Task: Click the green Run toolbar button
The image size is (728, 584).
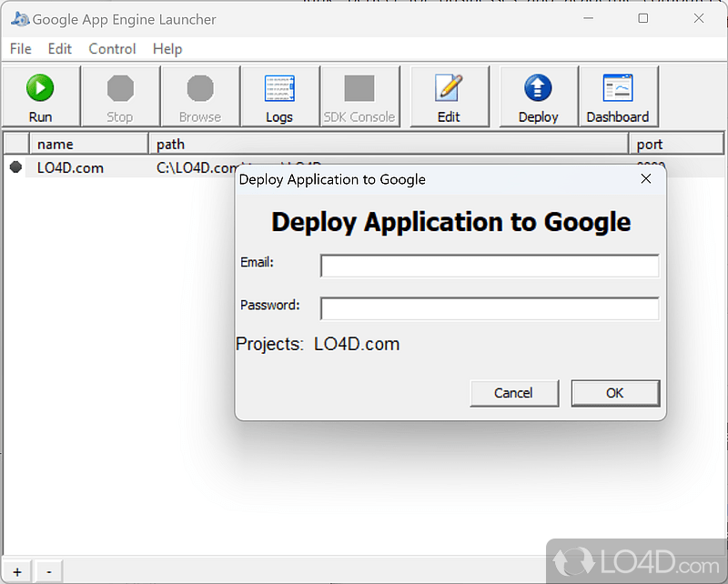Action: pos(40,96)
